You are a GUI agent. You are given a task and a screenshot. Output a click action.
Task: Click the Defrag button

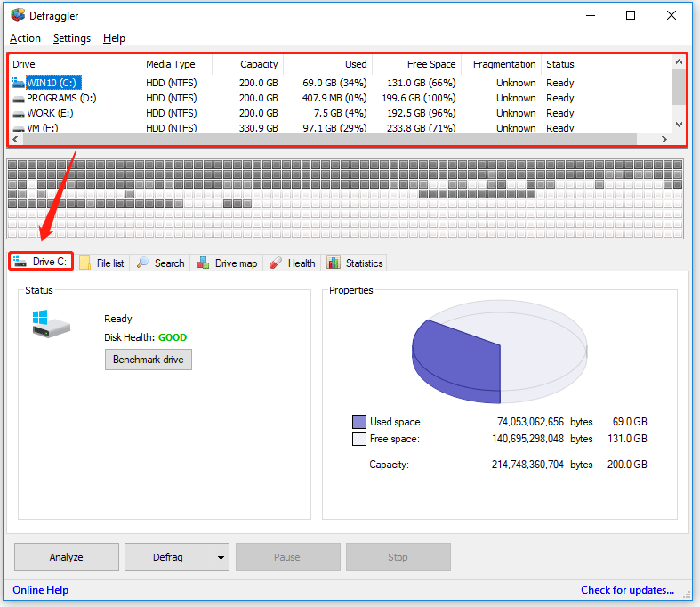click(168, 557)
